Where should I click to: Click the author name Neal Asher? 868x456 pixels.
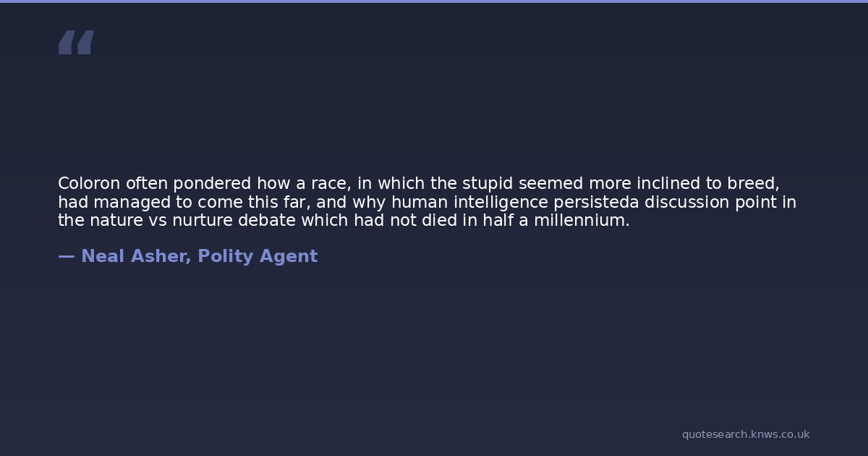tap(136, 256)
